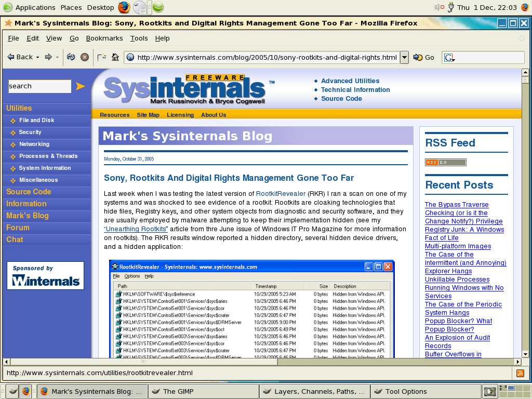Open the Help menu

(162, 38)
